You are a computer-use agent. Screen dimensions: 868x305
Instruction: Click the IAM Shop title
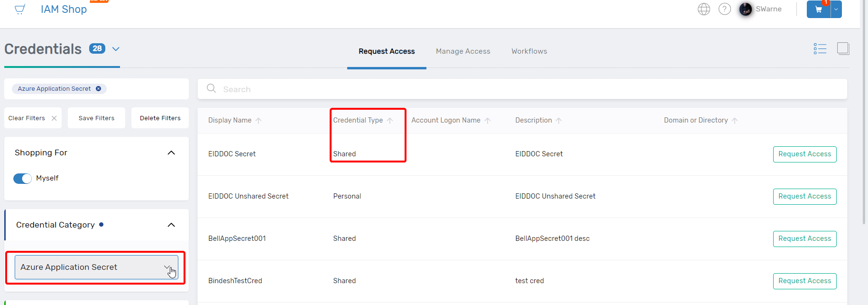64,9
